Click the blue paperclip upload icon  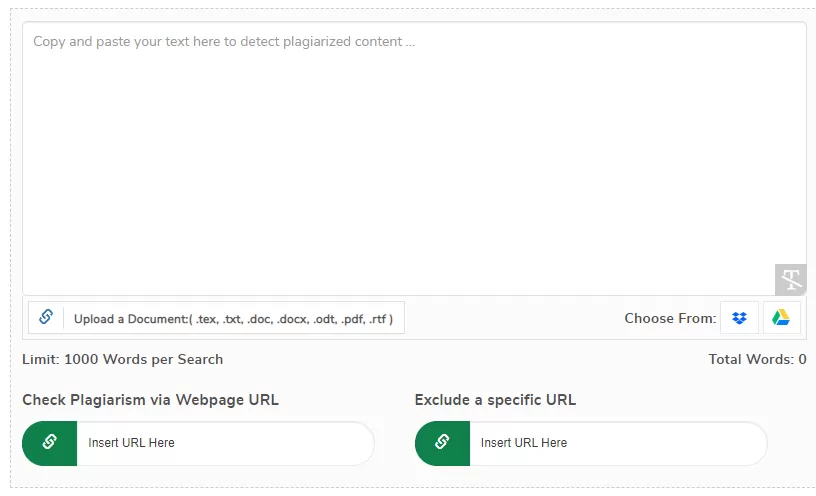46,318
